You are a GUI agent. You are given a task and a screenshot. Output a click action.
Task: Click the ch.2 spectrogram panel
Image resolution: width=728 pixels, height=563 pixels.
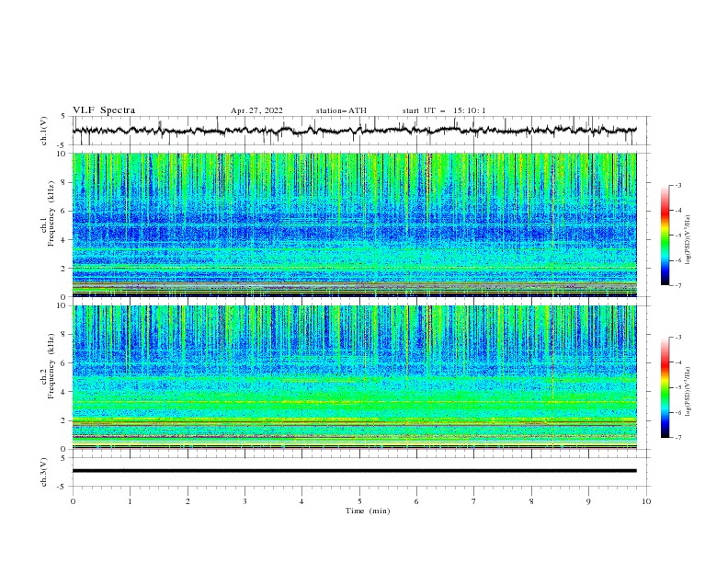coord(354,377)
